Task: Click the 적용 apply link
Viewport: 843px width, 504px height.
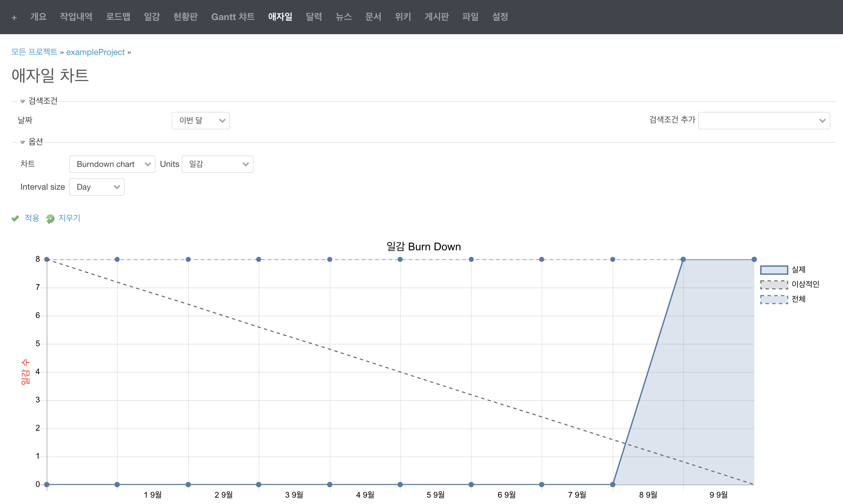Action: [x=32, y=218]
